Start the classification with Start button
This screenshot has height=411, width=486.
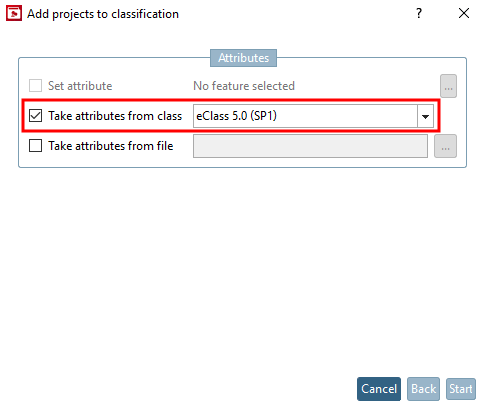click(461, 389)
